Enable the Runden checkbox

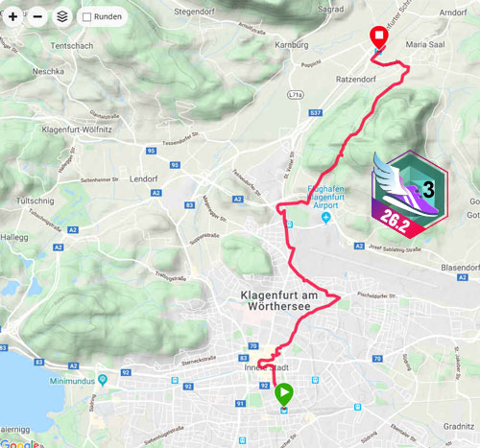pyautogui.click(x=86, y=17)
